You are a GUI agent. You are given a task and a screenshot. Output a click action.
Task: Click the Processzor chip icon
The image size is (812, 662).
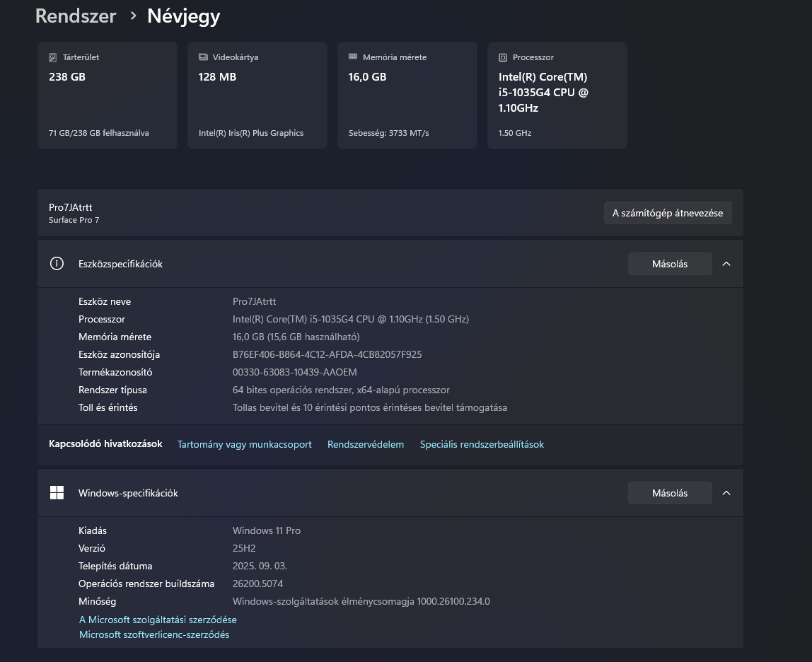point(503,57)
